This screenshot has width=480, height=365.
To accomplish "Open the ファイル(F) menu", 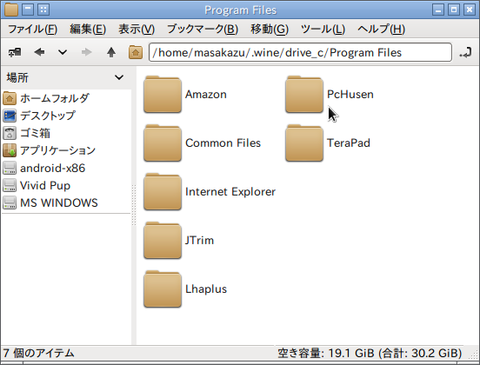I will pyautogui.click(x=33, y=29).
